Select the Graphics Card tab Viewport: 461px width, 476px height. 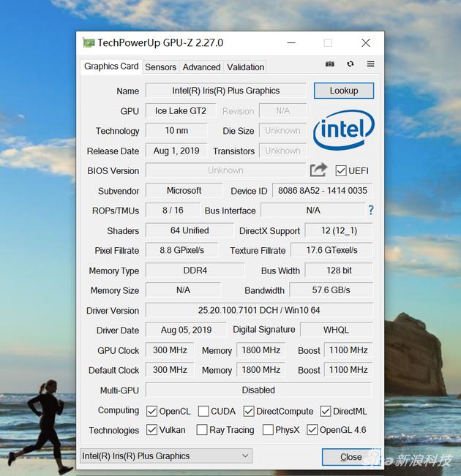[x=111, y=67]
